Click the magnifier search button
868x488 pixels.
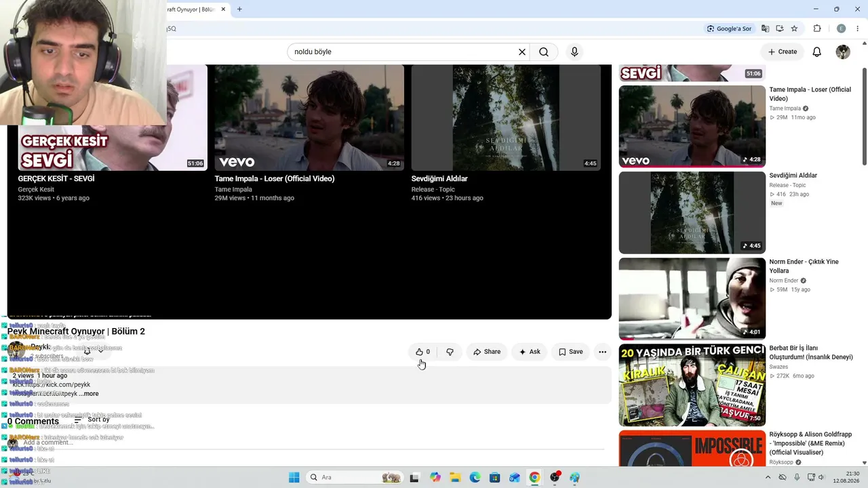tap(544, 52)
